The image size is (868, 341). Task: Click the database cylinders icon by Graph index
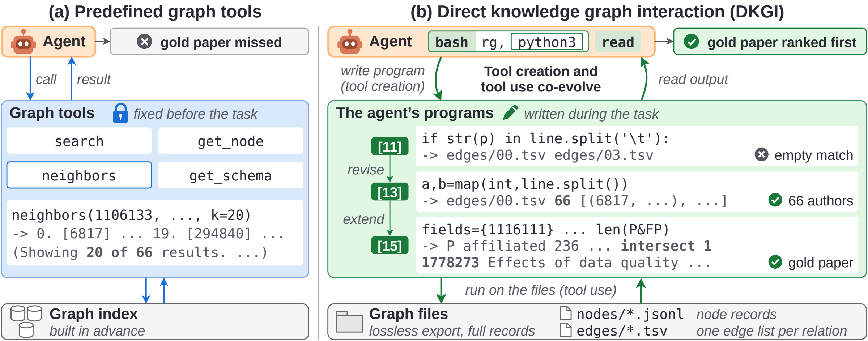(26, 321)
